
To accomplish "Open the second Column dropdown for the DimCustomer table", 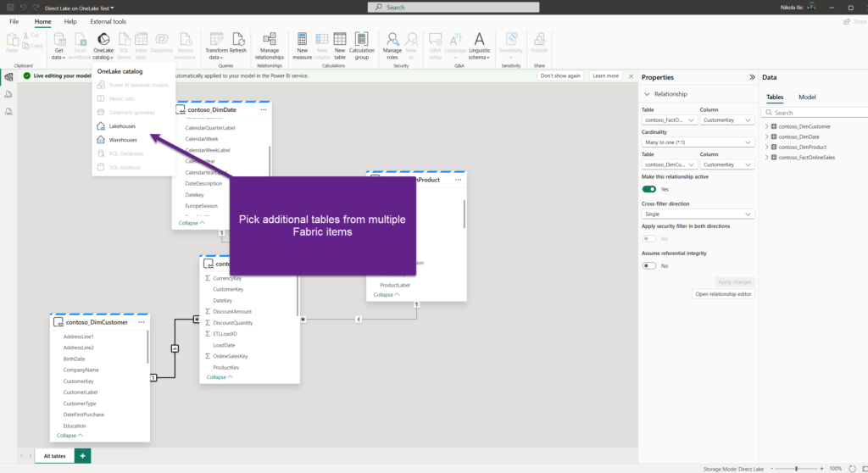I will click(726, 164).
